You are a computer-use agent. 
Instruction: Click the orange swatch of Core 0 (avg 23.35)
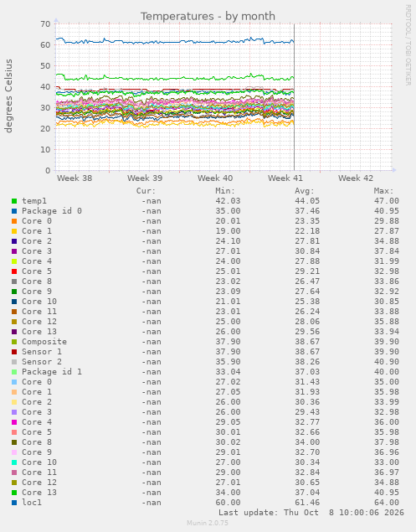coord(14,221)
